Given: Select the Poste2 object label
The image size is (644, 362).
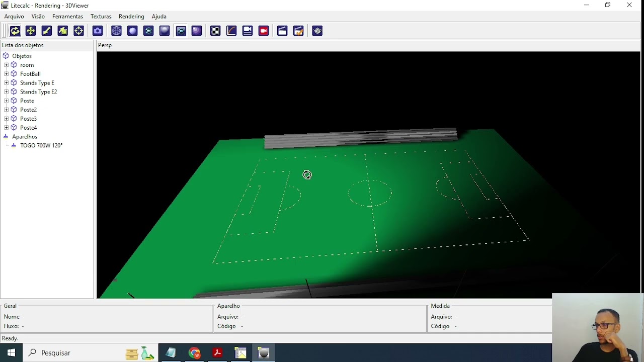Looking at the screenshot, I should [29, 110].
